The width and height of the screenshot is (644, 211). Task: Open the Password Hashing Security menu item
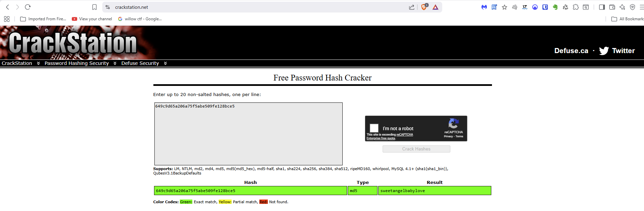[x=77, y=63]
